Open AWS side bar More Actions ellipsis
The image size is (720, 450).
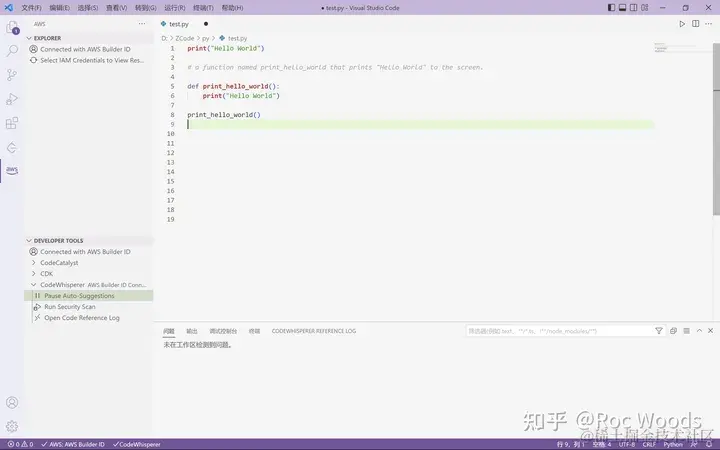[142, 24]
